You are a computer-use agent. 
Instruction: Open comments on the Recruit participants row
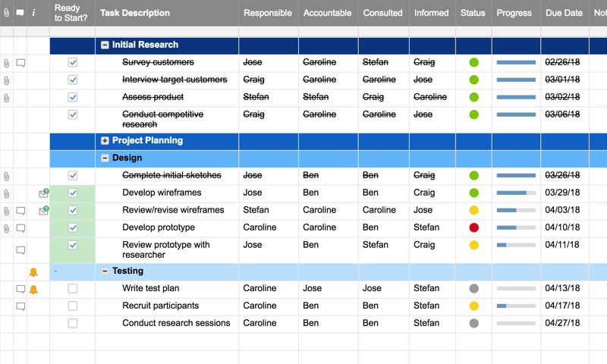(20, 306)
